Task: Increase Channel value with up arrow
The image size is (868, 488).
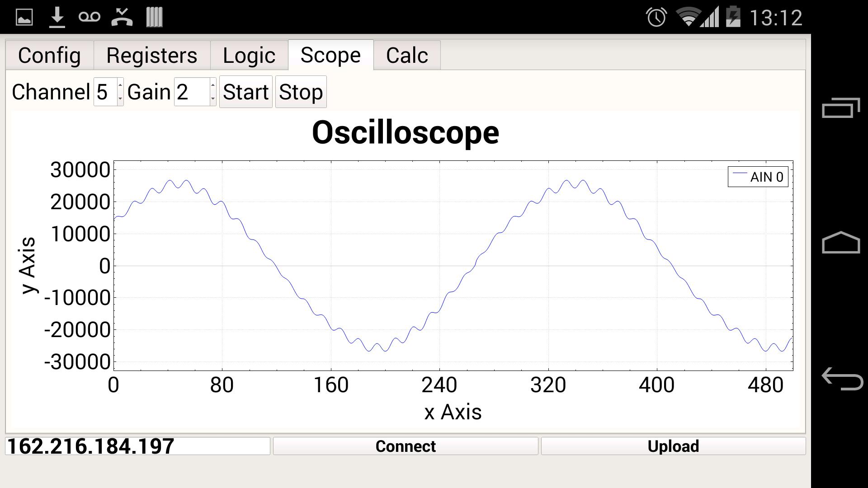Action: click(x=120, y=85)
